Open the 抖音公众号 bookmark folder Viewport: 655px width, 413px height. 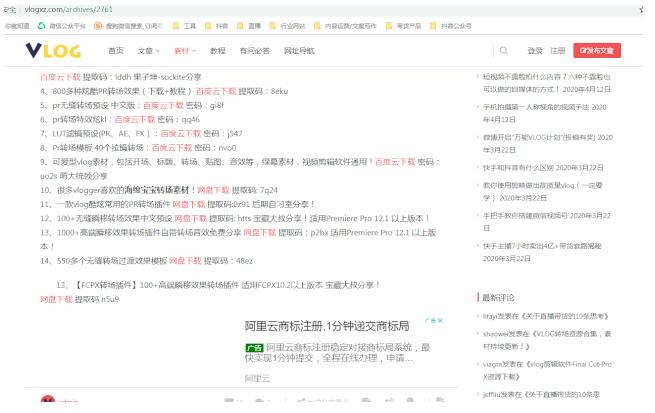[451, 26]
